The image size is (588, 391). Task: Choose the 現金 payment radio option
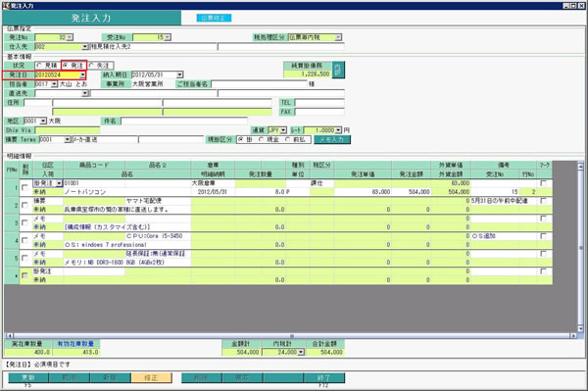pyautogui.click(x=262, y=139)
